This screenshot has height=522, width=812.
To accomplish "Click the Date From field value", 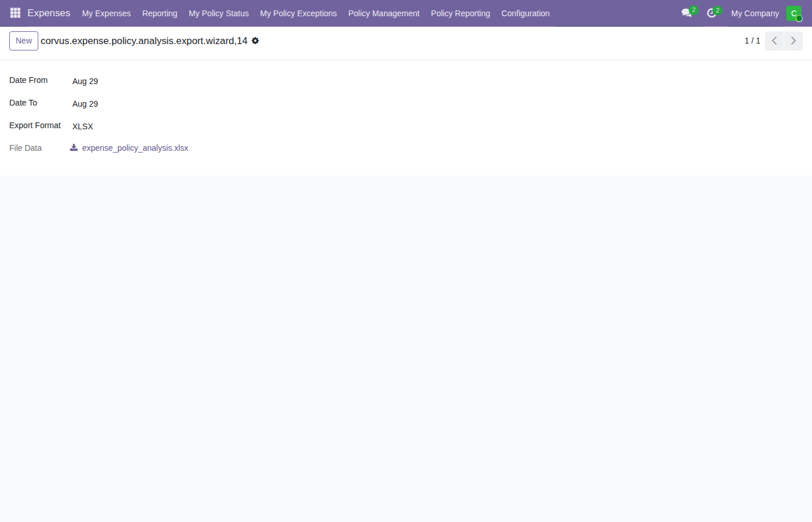I will pos(85,81).
